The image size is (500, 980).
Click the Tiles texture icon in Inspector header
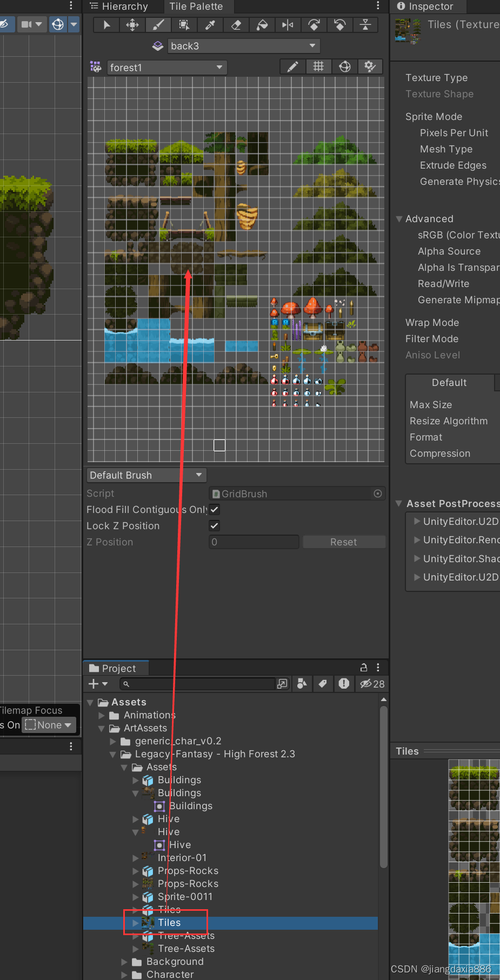pos(408,30)
